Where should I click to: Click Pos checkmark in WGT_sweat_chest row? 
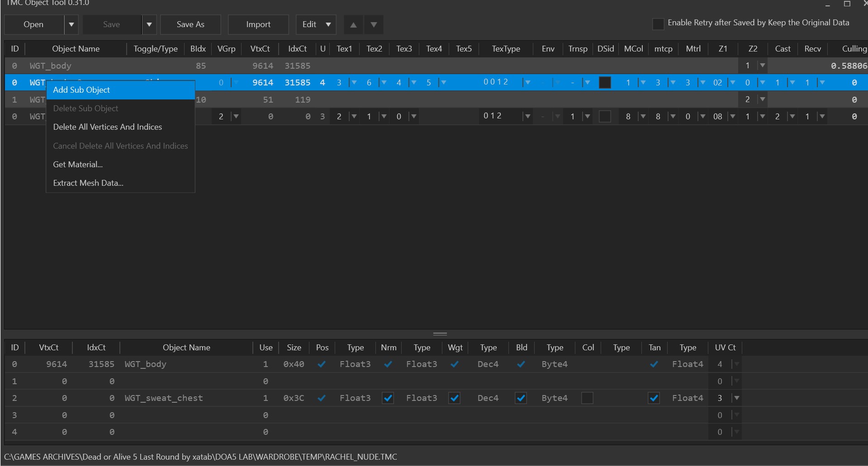click(322, 398)
